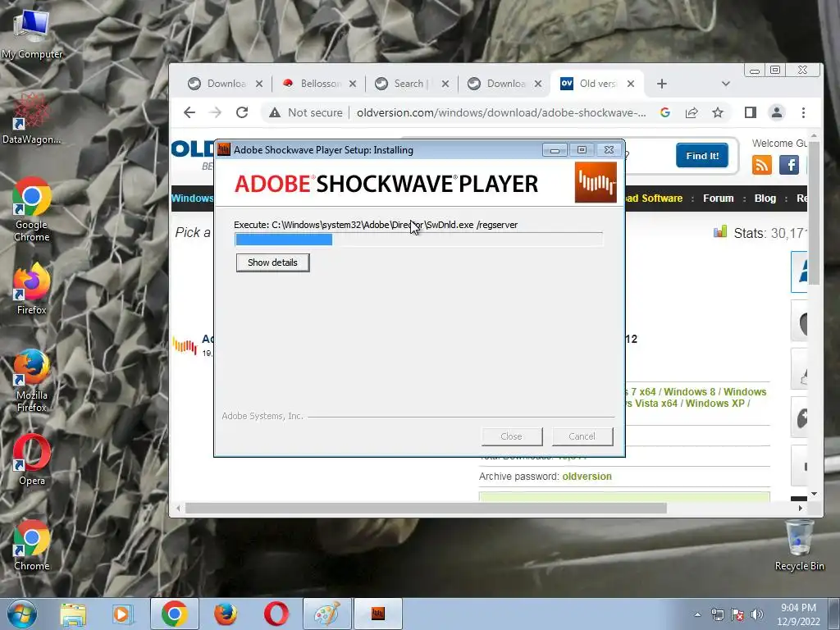Open Opera from taskbar

pyautogui.click(x=276, y=614)
